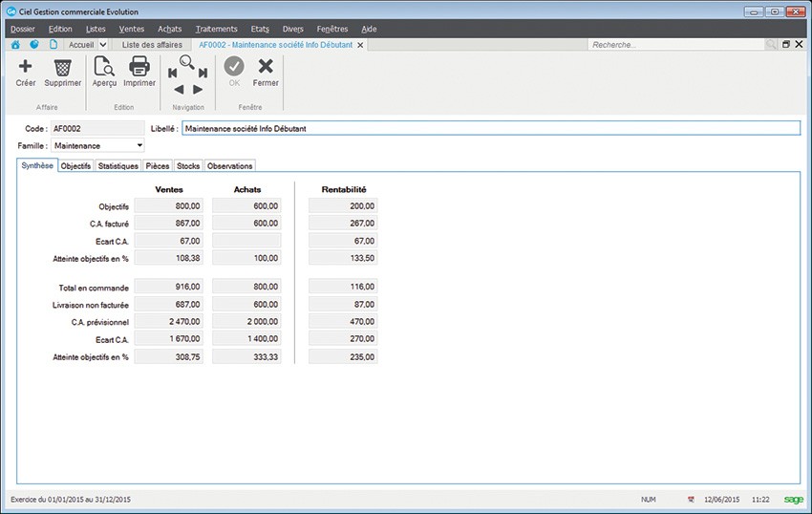Close the AF0002 Maintenance tab
This screenshot has height=514, width=812.
click(360, 45)
